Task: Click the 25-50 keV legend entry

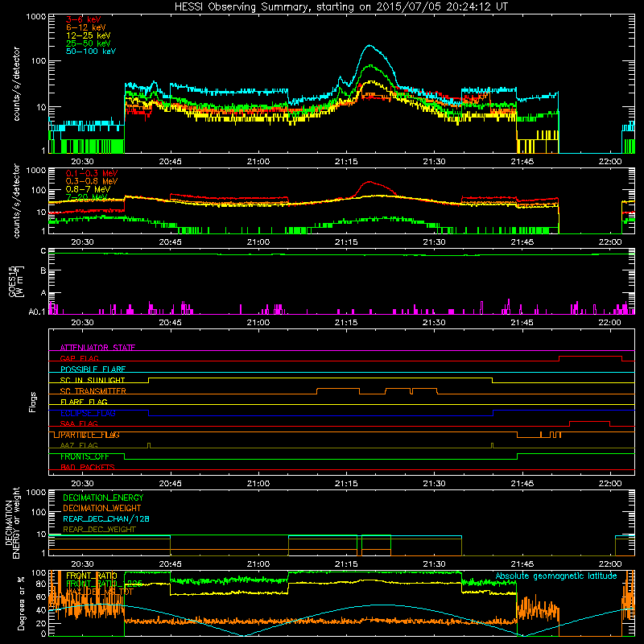Action: pyautogui.click(x=88, y=43)
